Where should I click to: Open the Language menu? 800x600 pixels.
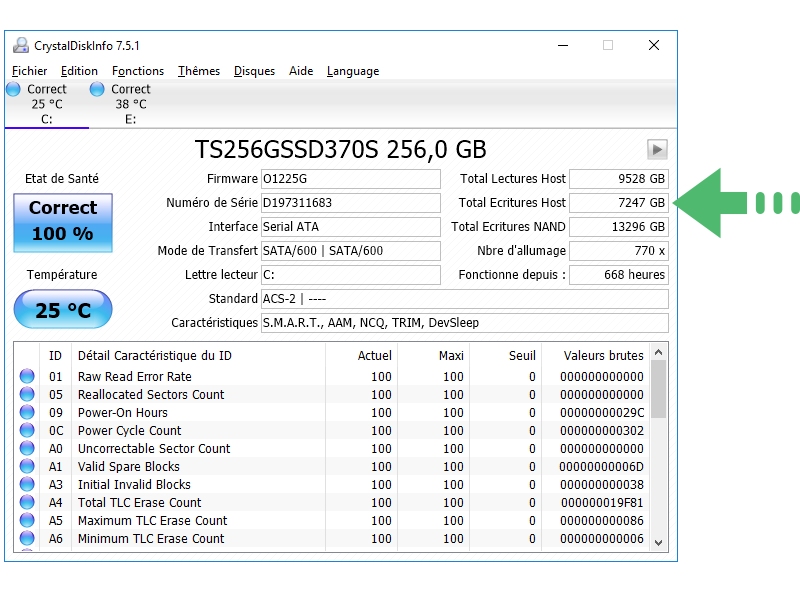click(x=353, y=71)
